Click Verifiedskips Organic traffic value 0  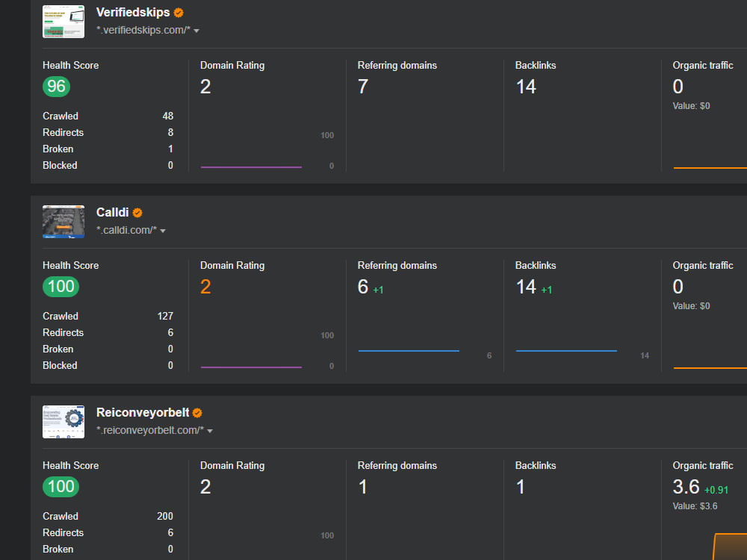[678, 87]
